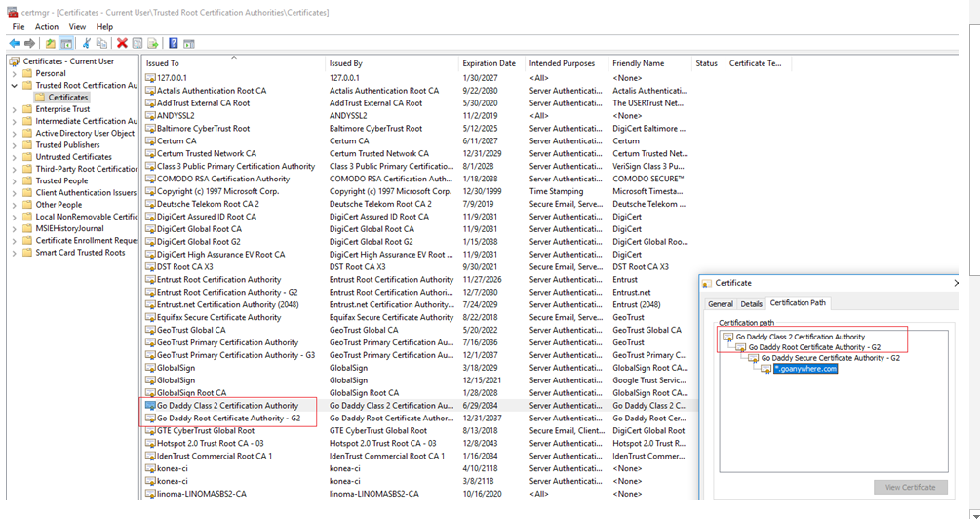Click the down arrow of right scrollbar
The width and height of the screenshot is (980, 519).
974,515
